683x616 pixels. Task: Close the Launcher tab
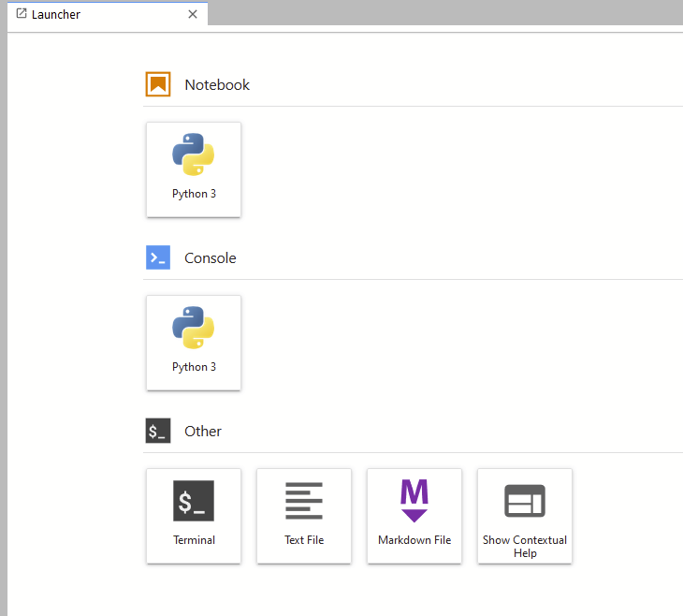click(193, 14)
